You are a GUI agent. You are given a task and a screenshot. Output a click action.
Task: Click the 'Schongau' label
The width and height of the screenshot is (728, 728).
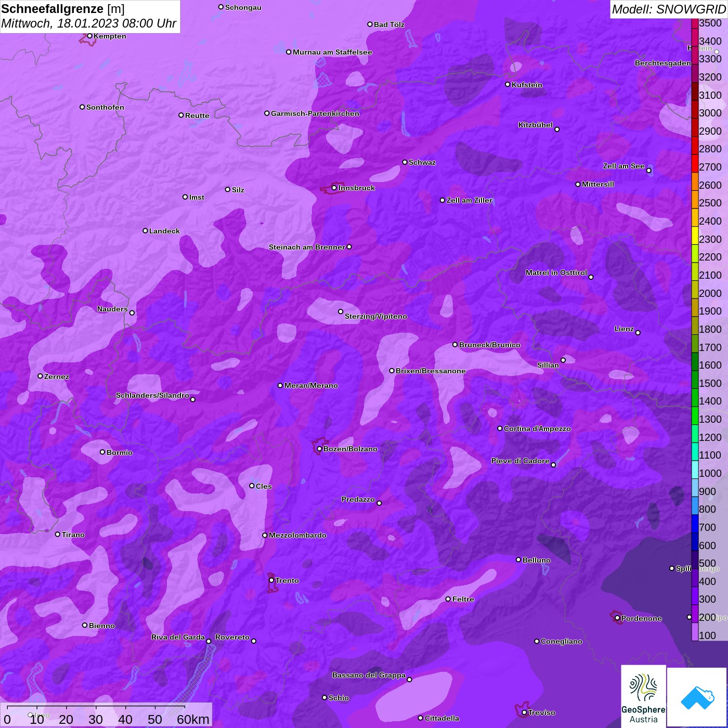point(243,7)
